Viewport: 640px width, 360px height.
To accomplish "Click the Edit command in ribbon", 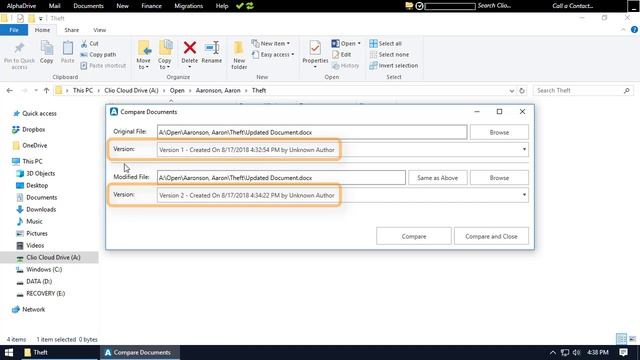I will point(341,54).
